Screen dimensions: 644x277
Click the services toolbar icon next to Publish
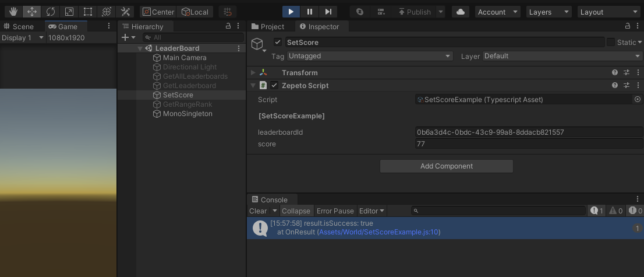click(x=381, y=12)
